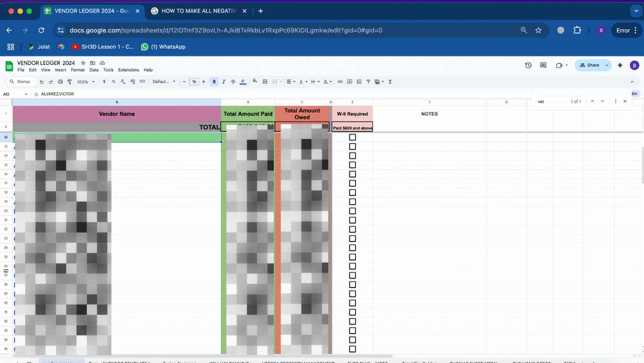Tick the W-9 checkbox in row 21
Screen dimensions: 644x363
pos(352,220)
